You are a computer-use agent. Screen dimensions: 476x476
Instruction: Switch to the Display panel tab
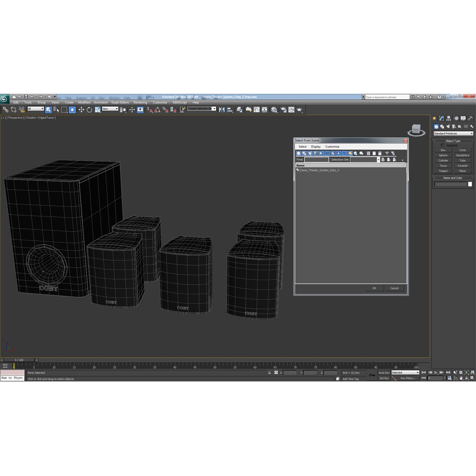463,119
